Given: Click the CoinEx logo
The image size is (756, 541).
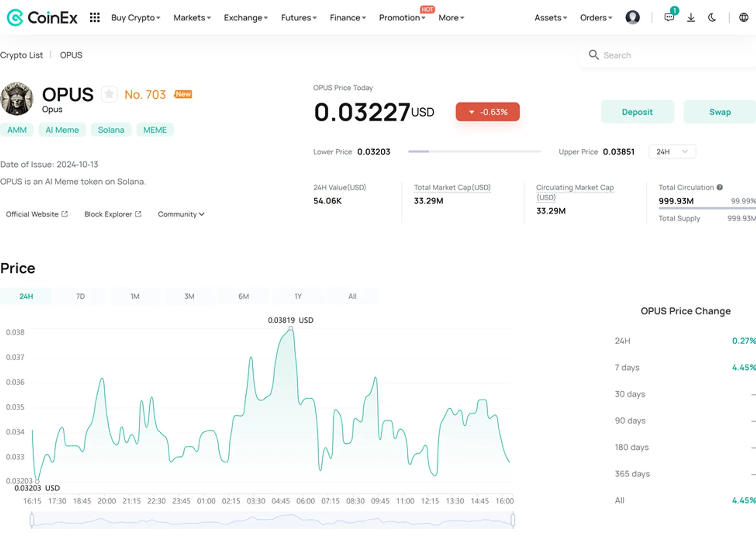Looking at the screenshot, I should [x=42, y=17].
